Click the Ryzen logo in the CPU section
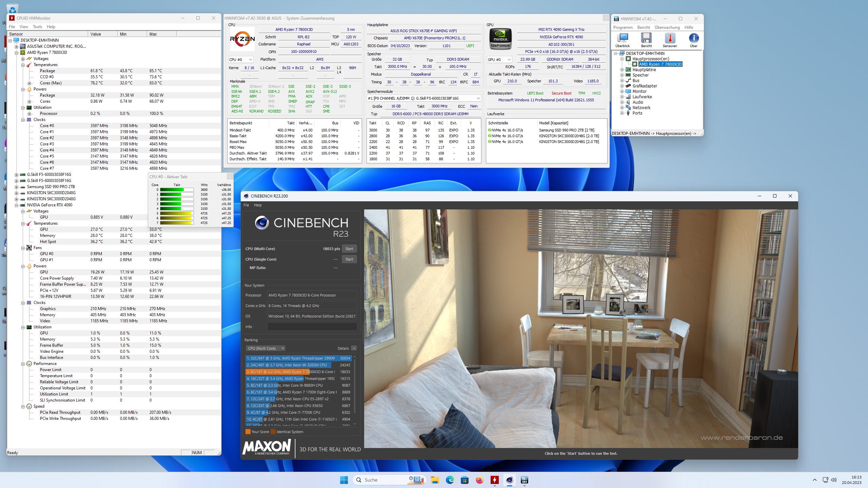Image resolution: width=868 pixels, height=488 pixels. pos(243,39)
